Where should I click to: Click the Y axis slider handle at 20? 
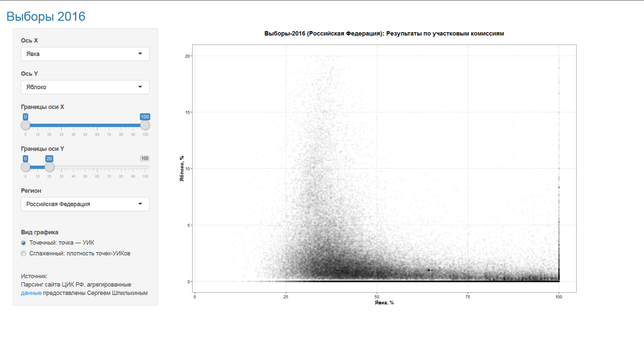pos(49,167)
